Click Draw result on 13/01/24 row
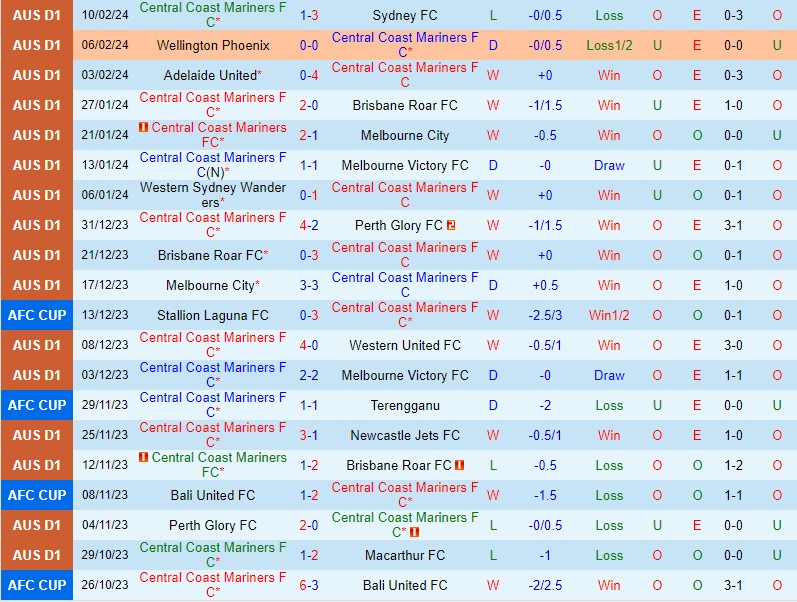Image resolution: width=797 pixels, height=602 pixels. tap(609, 165)
